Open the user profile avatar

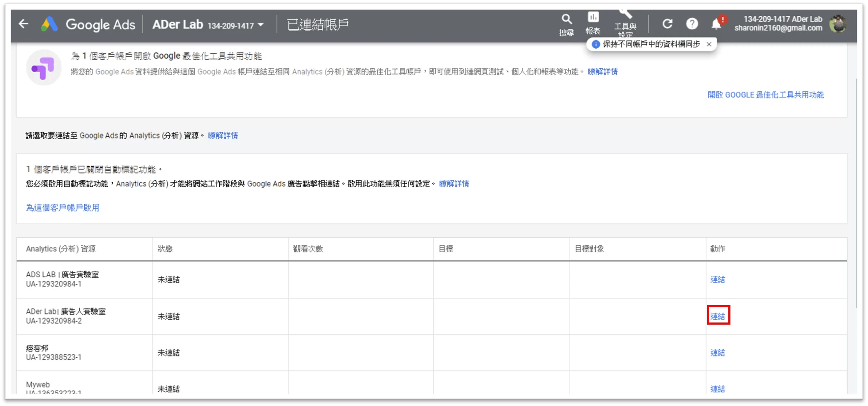(838, 24)
